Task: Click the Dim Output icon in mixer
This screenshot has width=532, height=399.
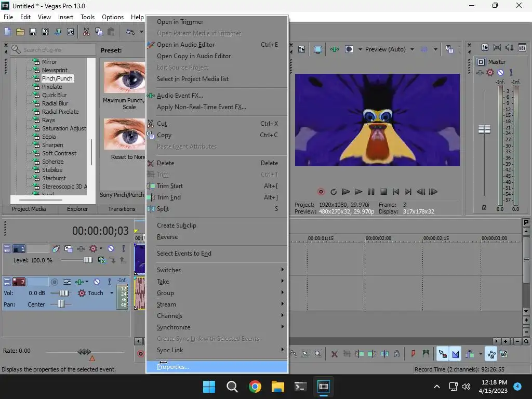Action: pos(509,47)
